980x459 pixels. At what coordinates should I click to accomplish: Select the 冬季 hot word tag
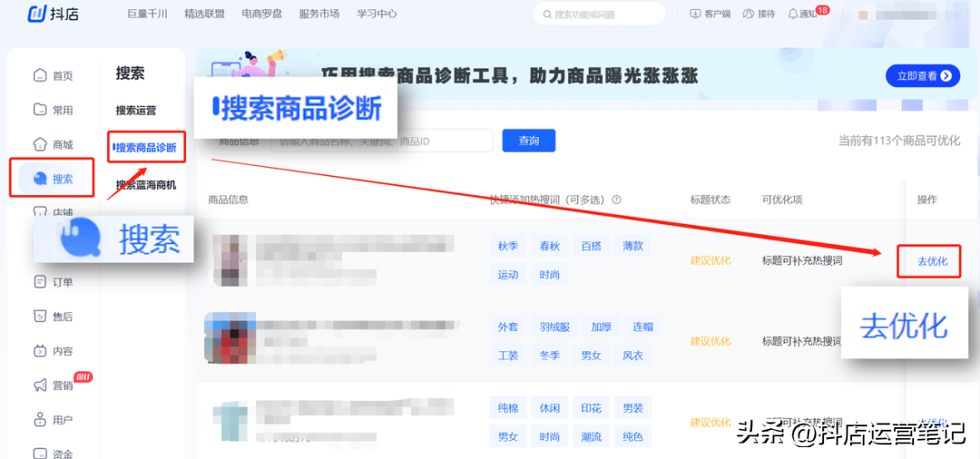549,356
